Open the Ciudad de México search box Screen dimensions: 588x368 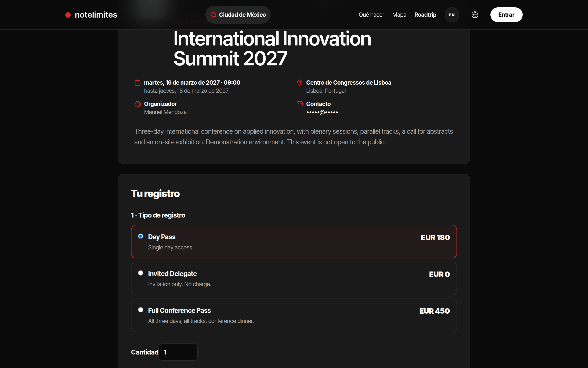coord(238,15)
